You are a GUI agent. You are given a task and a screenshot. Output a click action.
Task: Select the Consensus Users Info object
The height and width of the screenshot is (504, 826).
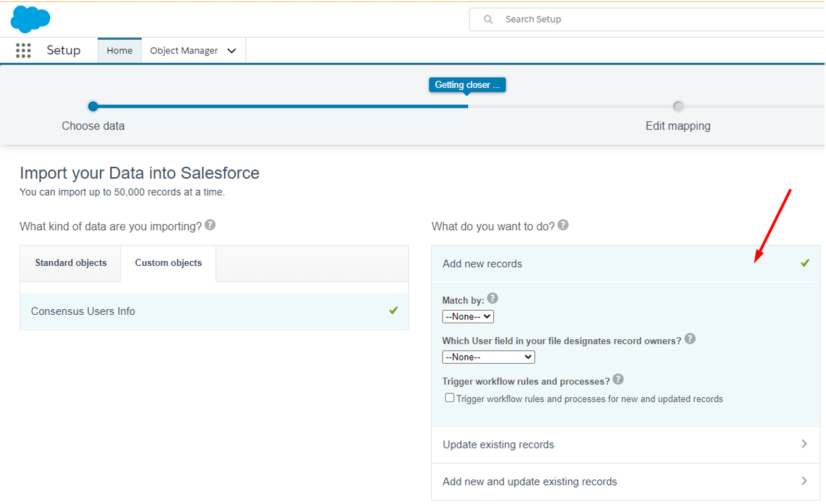click(x=214, y=311)
